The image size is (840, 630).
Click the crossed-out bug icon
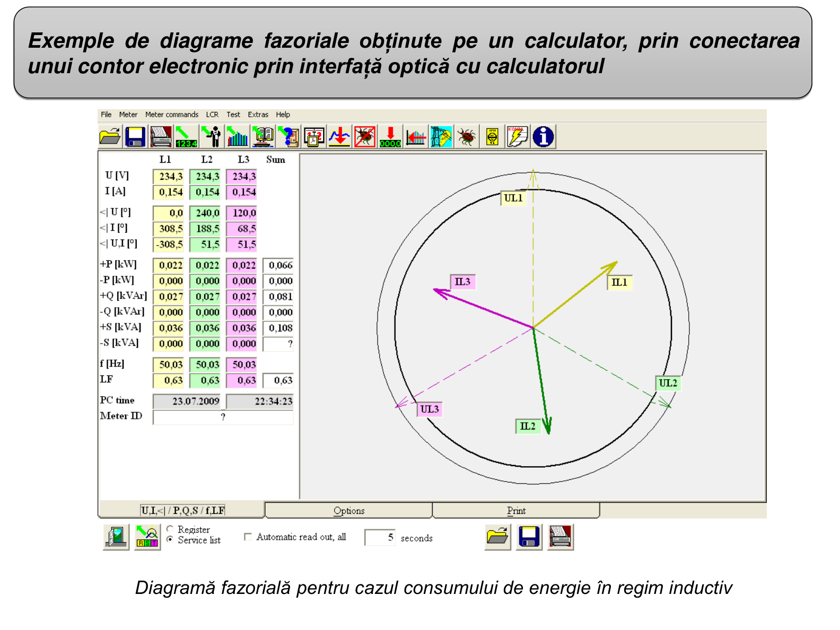[x=365, y=137]
